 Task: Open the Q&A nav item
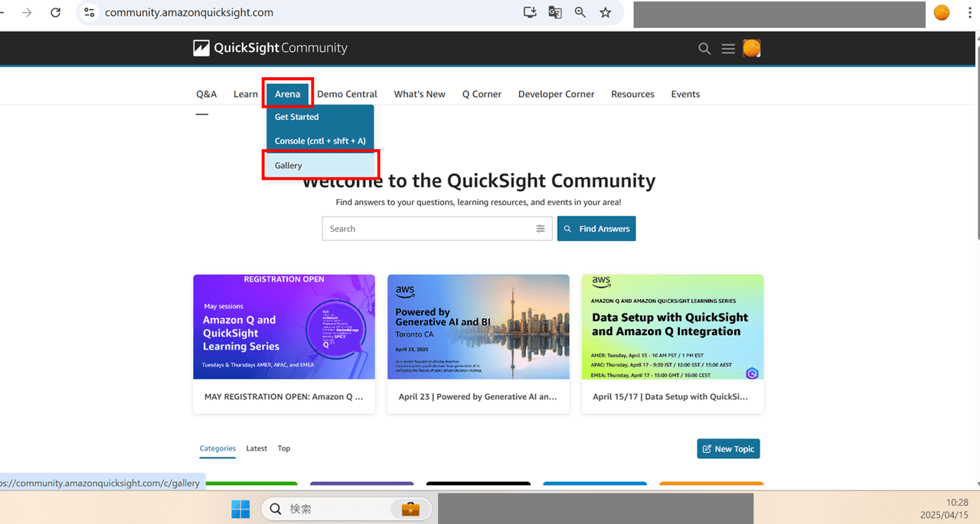(x=207, y=94)
